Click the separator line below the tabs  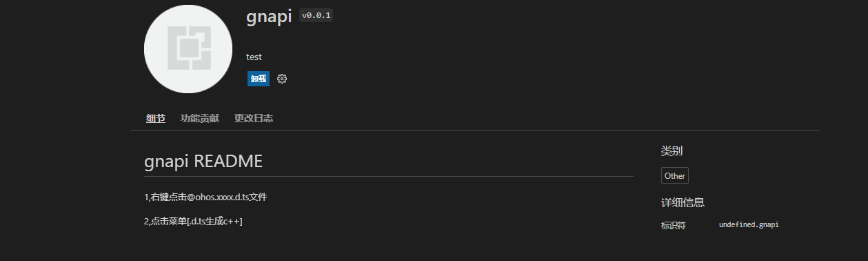[x=475, y=130]
